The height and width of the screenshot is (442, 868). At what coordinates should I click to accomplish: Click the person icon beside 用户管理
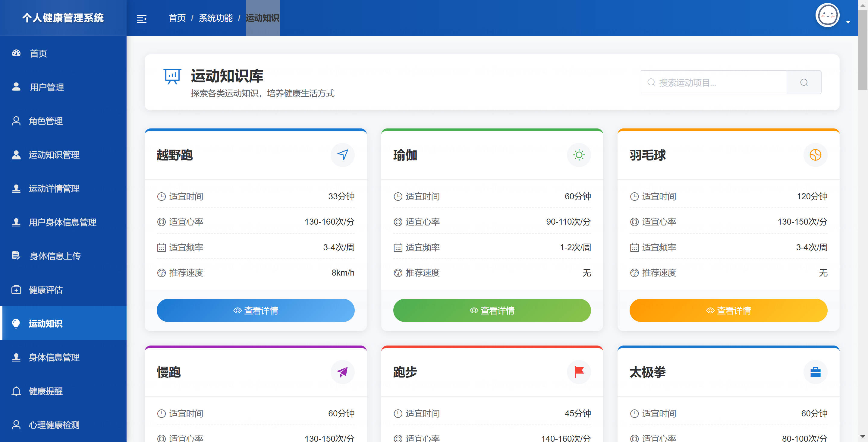16,87
